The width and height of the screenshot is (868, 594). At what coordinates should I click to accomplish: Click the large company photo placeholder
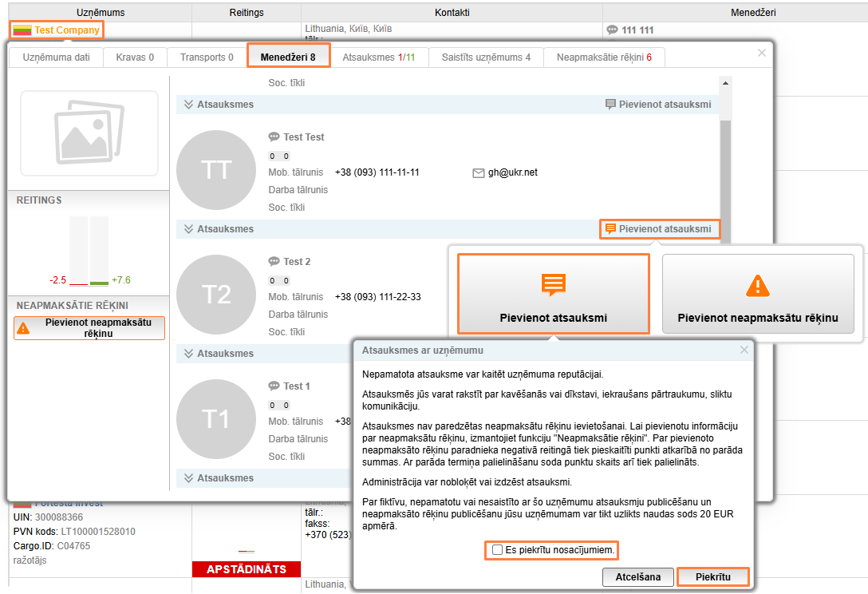pyautogui.click(x=89, y=133)
